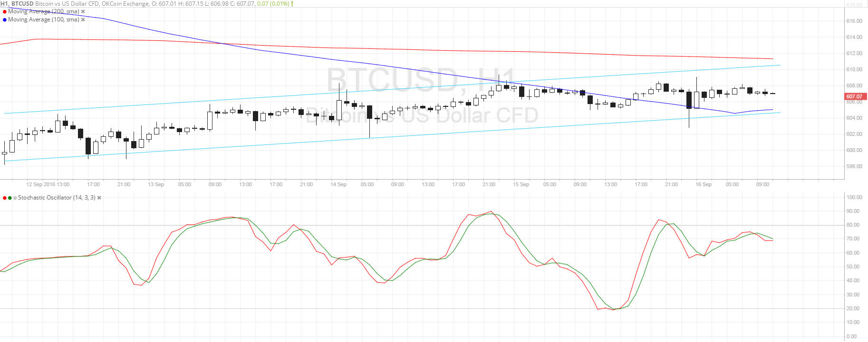
Task: Open Moving Average (100, sma) label
Action: tap(44, 19)
